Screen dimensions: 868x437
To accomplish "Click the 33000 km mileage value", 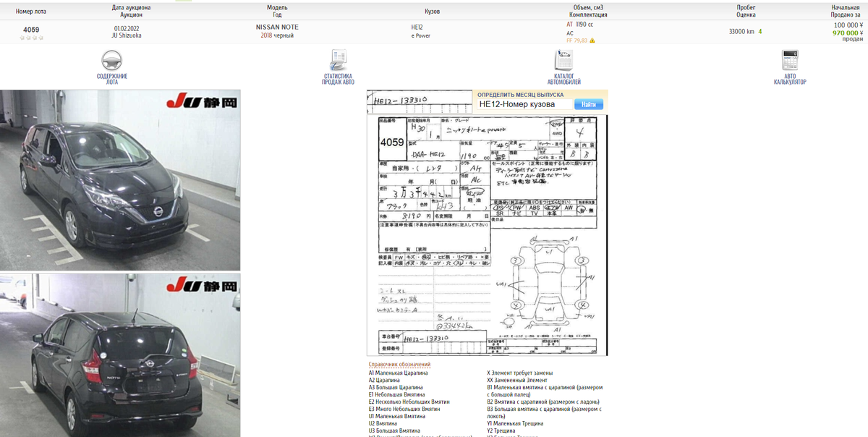I will coord(741,31).
